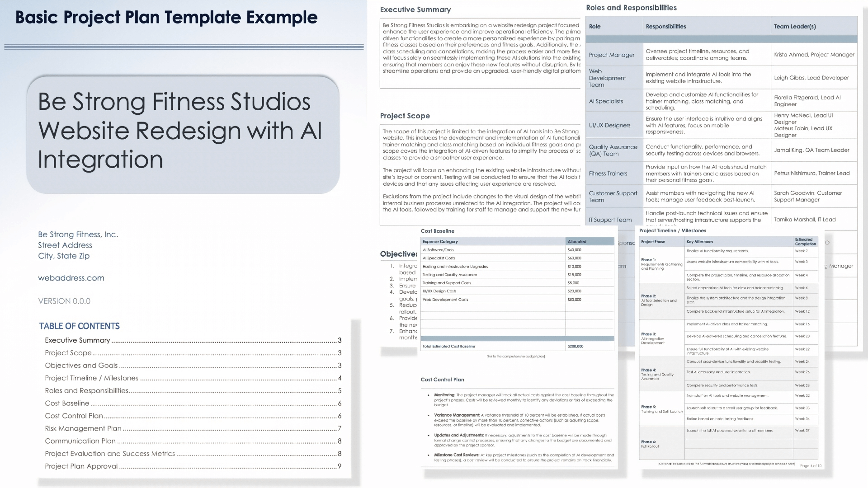This screenshot has width=868, height=488.
Task: Click the 'TABLE OF CONTENTS' heading
Action: point(79,326)
